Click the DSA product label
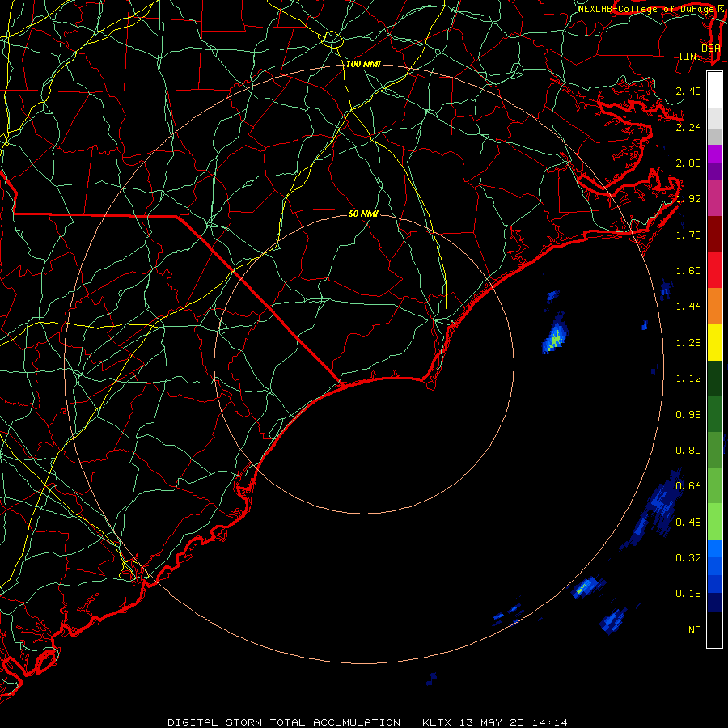The width and height of the screenshot is (728, 728). click(x=710, y=48)
